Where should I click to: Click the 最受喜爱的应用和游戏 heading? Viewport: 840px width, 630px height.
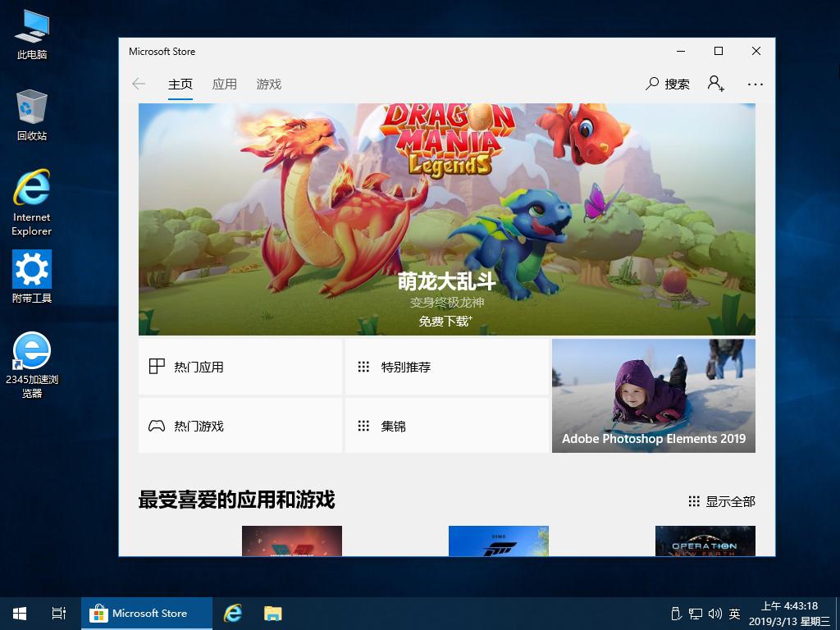(x=236, y=500)
